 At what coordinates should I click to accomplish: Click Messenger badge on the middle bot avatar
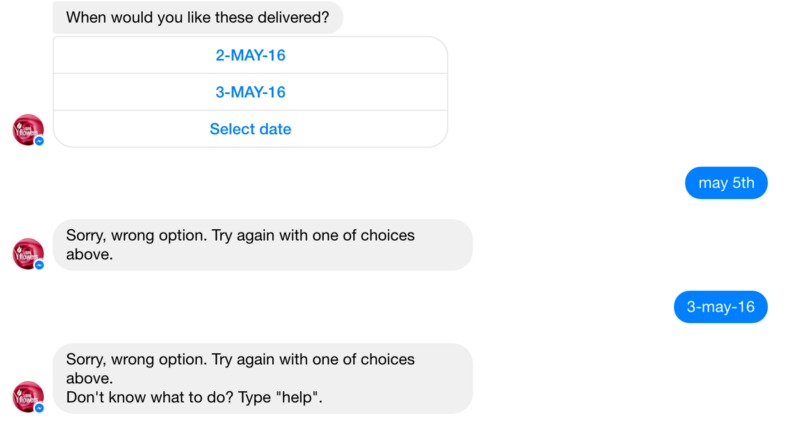[39, 265]
